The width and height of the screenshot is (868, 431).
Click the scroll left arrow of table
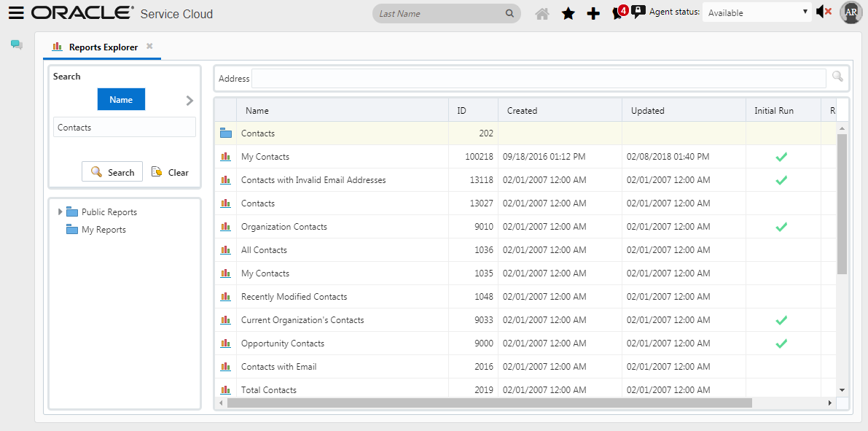click(x=220, y=403)
